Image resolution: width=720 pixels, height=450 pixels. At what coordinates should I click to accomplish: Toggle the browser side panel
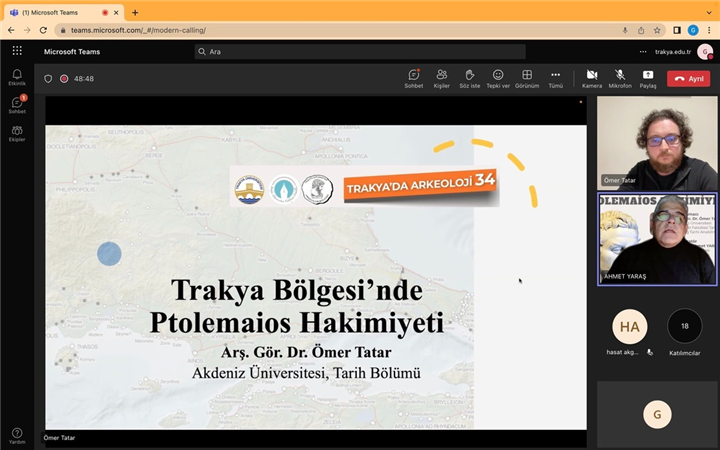[x=677, y=30]
